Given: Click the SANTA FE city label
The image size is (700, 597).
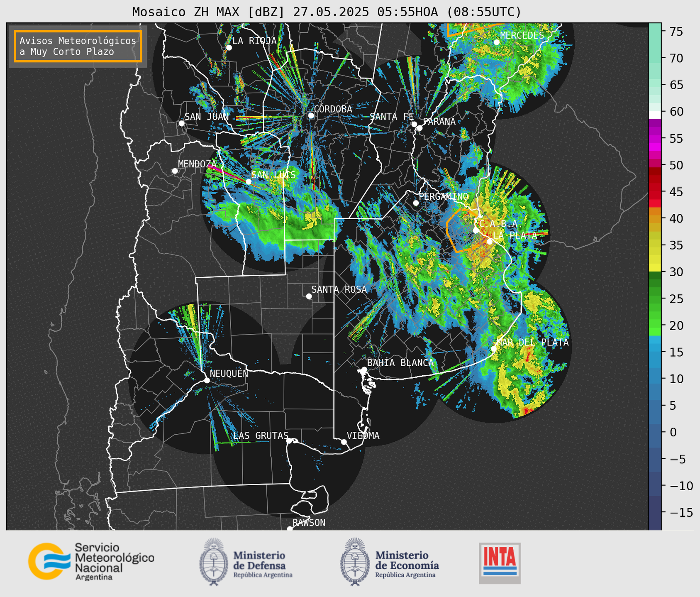Looking at the screenshot, I should tap(392, 117).
